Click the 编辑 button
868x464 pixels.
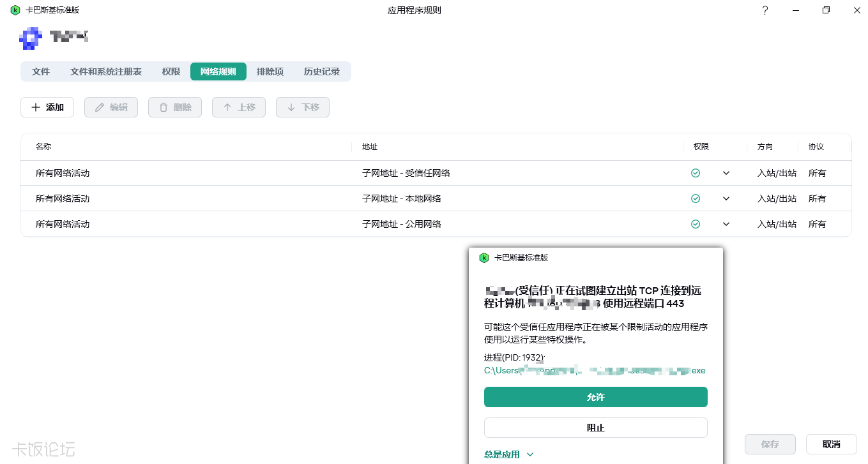pos(111,107)
